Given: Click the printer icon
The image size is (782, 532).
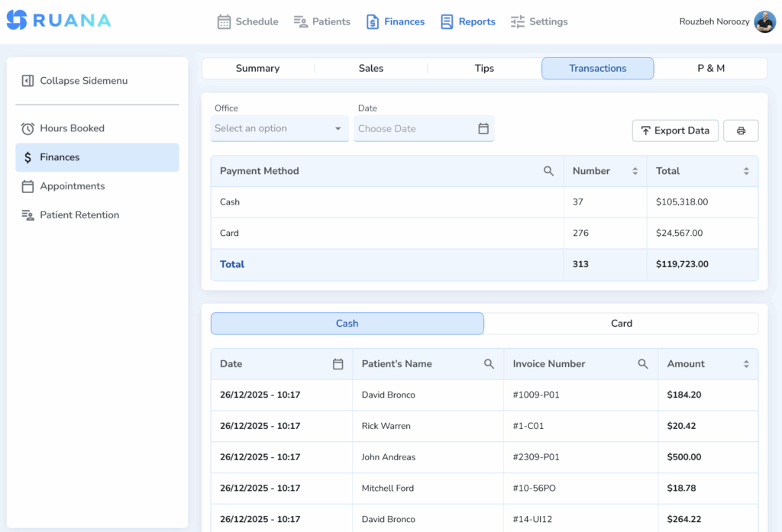Looking at the screenshot, I should (x=741, y=131).
